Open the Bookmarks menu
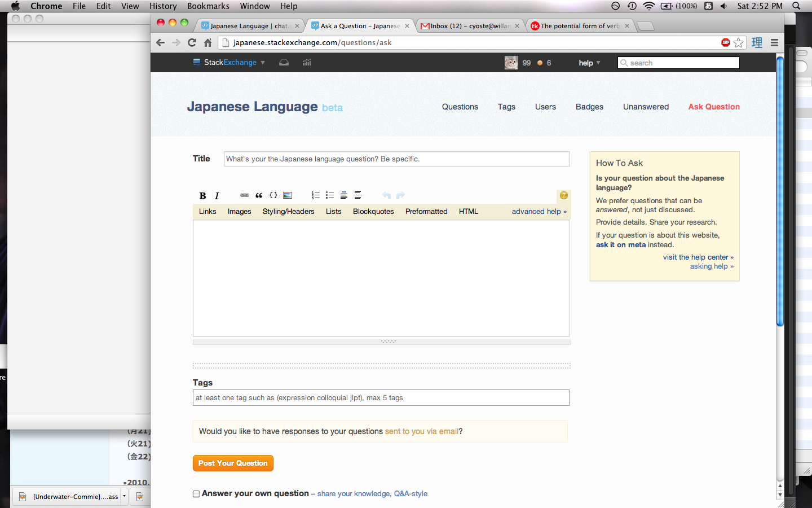This screenshot has width=812, height=508. click(x=208, y=6)
